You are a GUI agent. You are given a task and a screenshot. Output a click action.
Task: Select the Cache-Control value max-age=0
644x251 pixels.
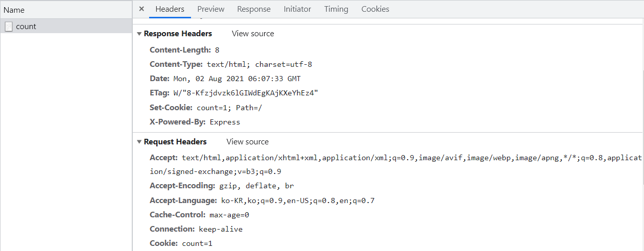(x=229, y=215)
